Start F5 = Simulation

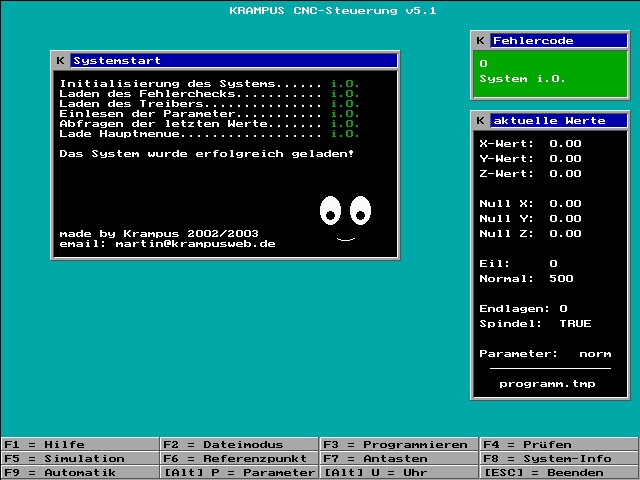[80, 458]
